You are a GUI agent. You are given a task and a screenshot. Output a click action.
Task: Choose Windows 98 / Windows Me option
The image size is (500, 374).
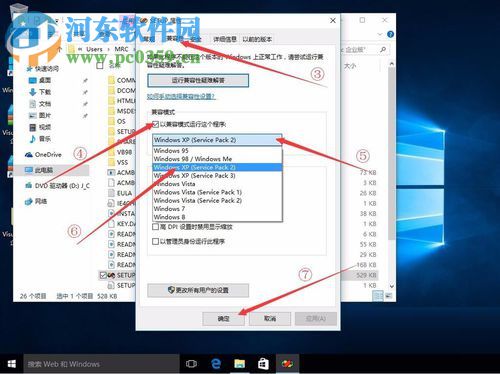217,159
